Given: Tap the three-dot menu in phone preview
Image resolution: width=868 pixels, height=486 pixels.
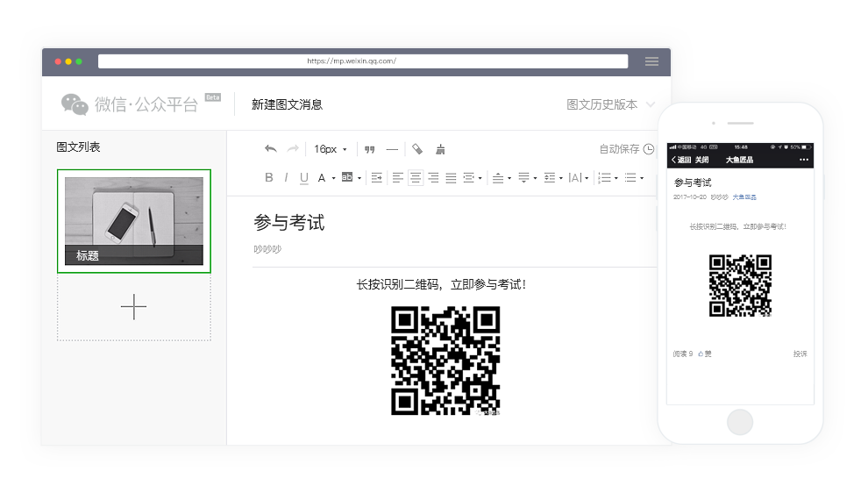Looking at the screenshot, I should 804,160.
